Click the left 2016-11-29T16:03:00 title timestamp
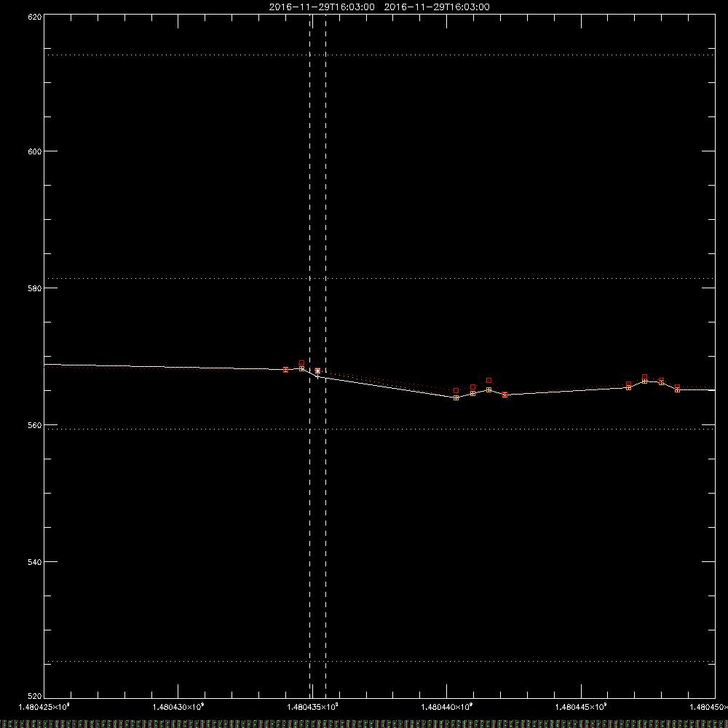 tap(322, 7)
